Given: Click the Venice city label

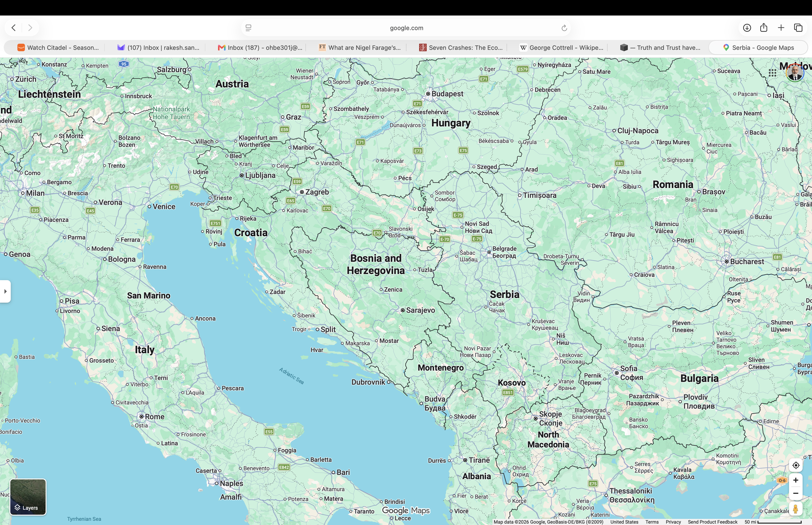Looking at the screenshot, I should point(164,207).
